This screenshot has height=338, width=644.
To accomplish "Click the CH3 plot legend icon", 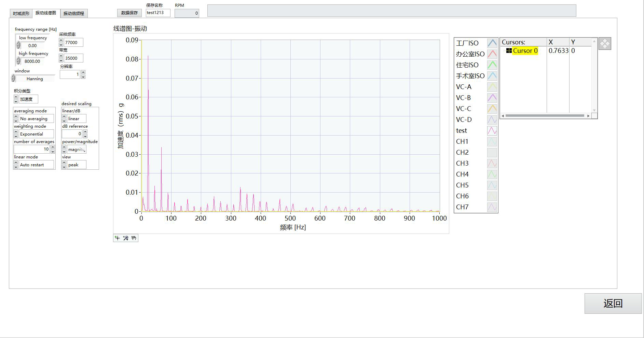I will 492,163.
